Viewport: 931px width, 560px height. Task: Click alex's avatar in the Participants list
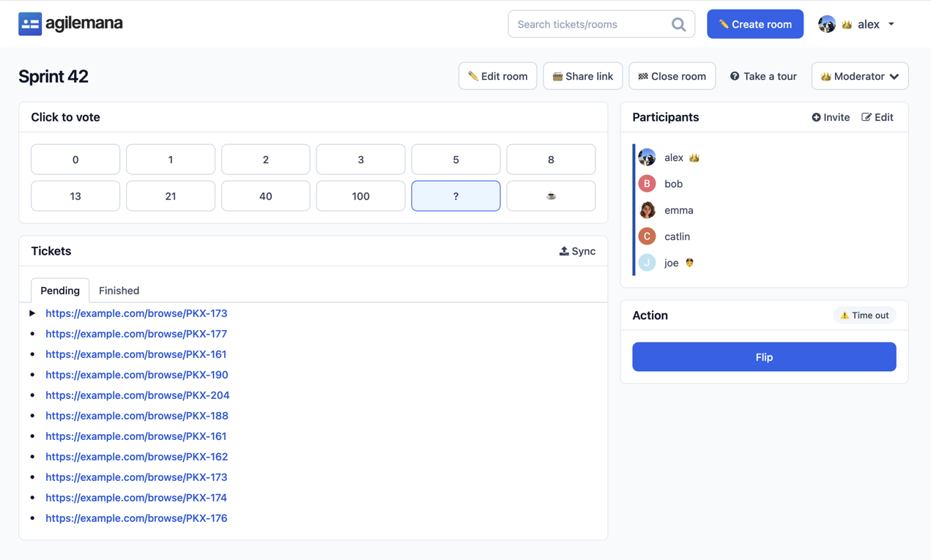tap(647, 157)
